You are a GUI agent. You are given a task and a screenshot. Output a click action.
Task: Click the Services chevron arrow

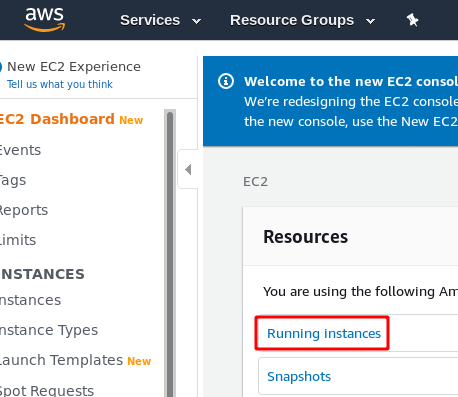(197, 21)
